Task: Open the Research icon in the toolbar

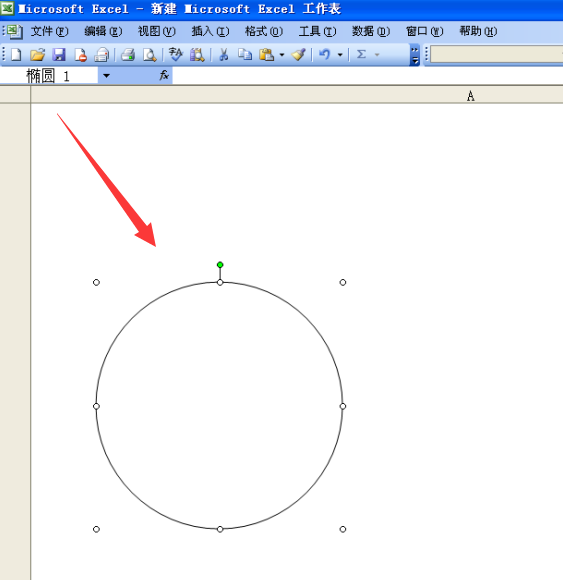Action: pyautogui.click(x=197, y=55)
